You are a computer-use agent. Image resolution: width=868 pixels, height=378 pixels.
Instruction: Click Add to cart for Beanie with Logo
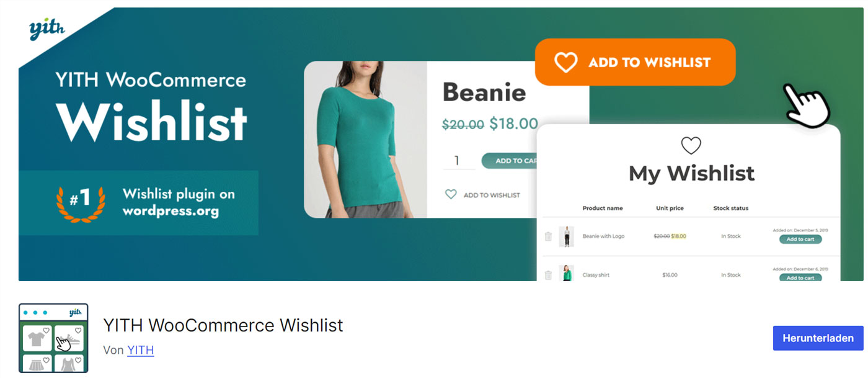[800, 239]
